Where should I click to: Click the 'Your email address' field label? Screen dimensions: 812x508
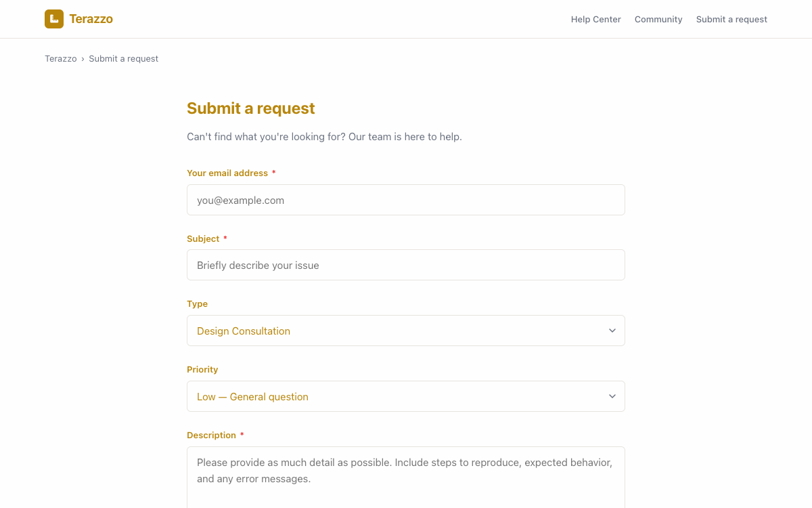click(227, 173)
